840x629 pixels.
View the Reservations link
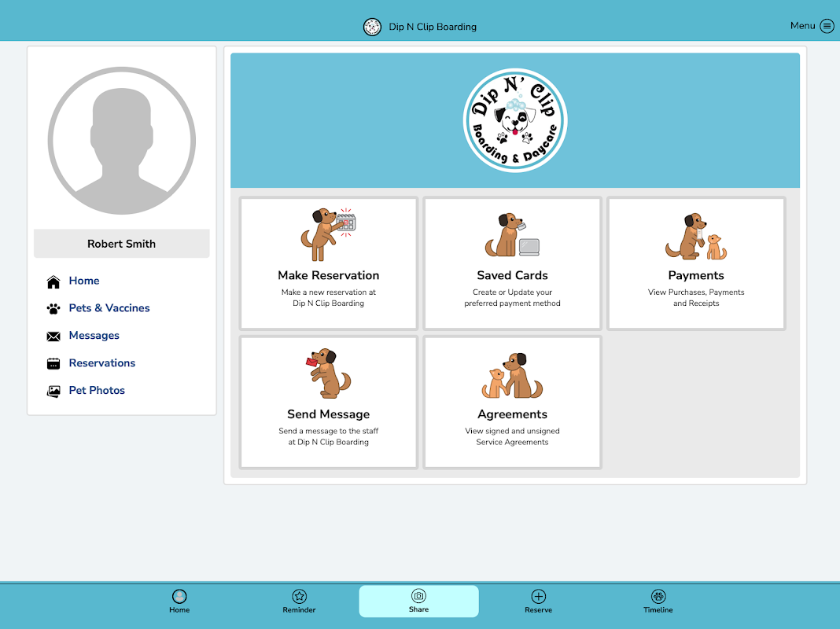point(102,363)
